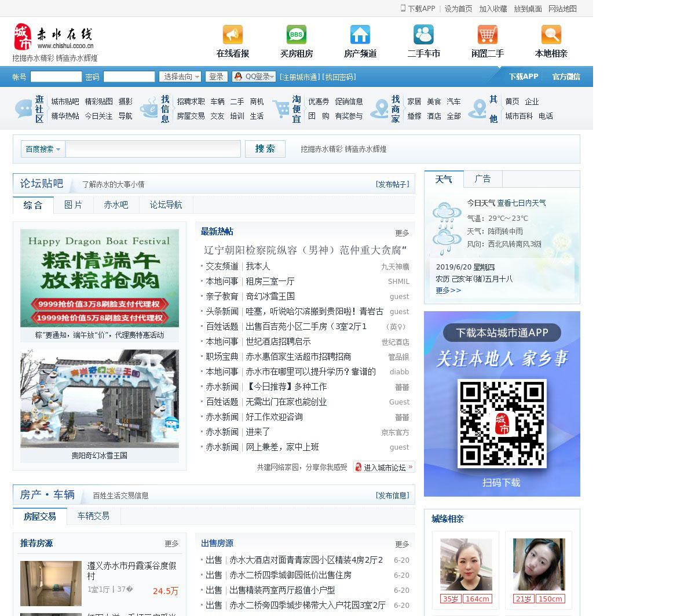Click the 逛社区 chat bubble icon
This screenshot has height=616, width=695.
coord(24,109)
